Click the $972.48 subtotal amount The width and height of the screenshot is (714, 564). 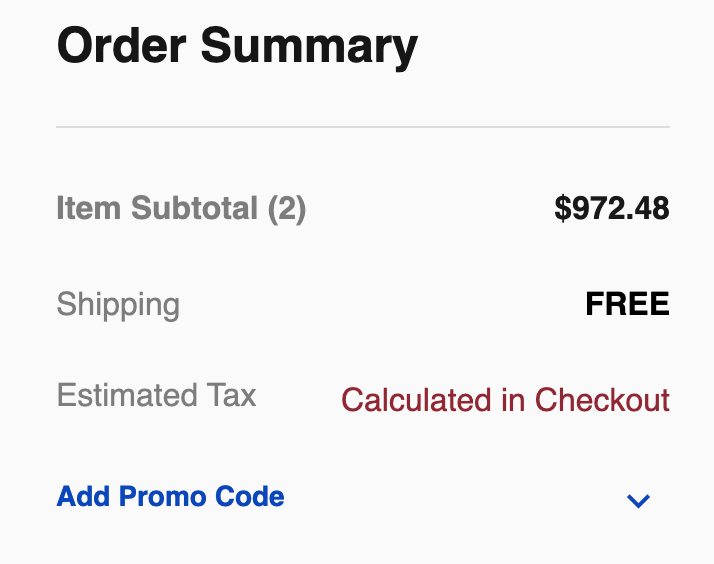[x=611, y=208]
